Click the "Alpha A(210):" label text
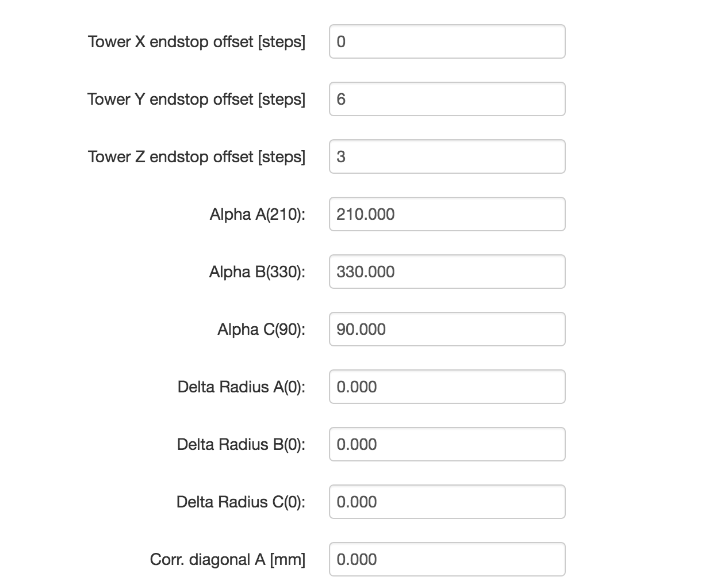The width and height of the screenshot is (705, 588). [x=257, y=214]
